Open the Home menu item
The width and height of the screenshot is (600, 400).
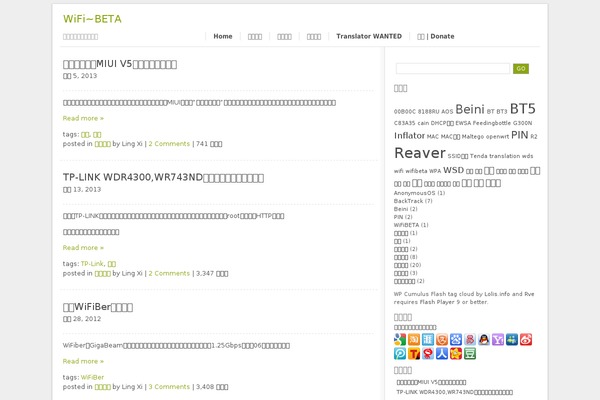point(223,36)
